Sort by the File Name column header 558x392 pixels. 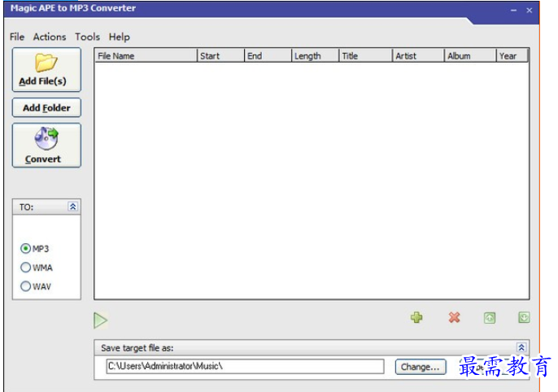(x=146, y=56)
